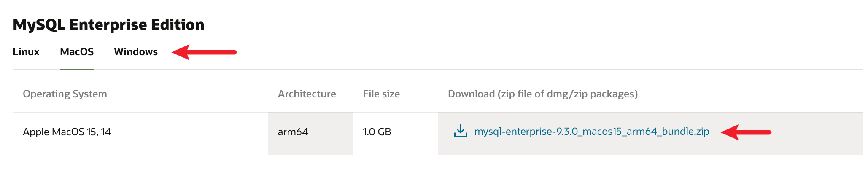Screen dimensions: 868x188
Task: Select the MacOS tab
Action: pos(77,52)
